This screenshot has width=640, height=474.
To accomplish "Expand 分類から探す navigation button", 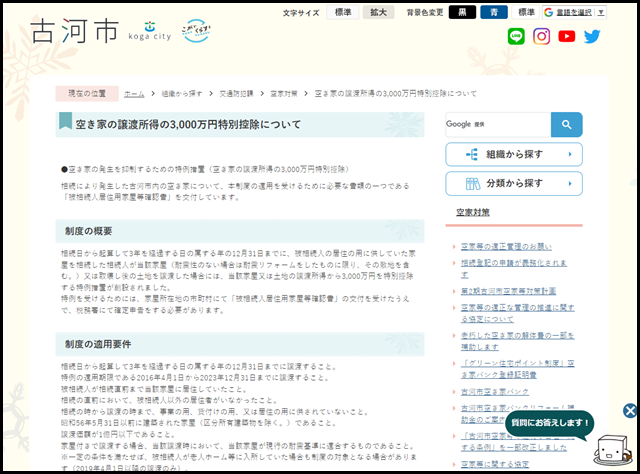I will point(514,184).
